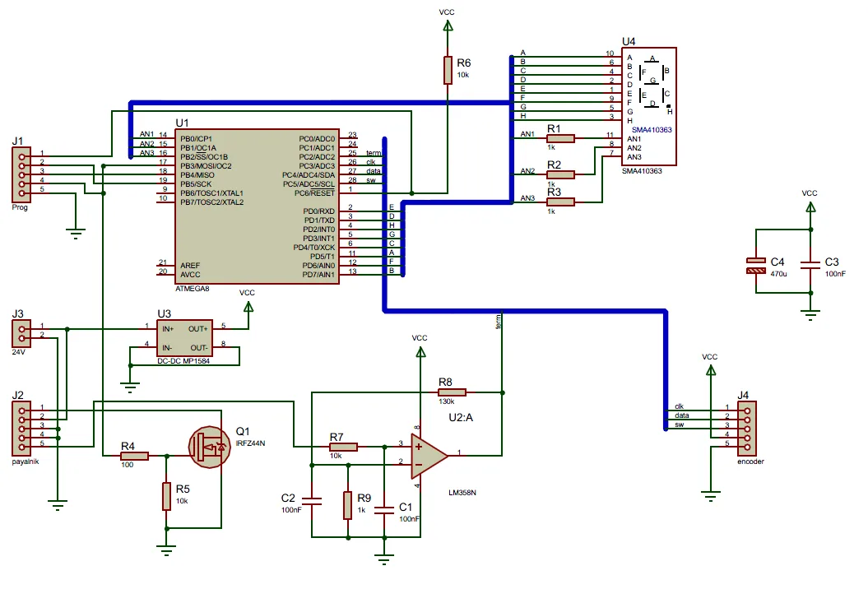Select resistor R9 1k symbol
Viewport: 868px width, 589px height.
[x=347, y=504]
